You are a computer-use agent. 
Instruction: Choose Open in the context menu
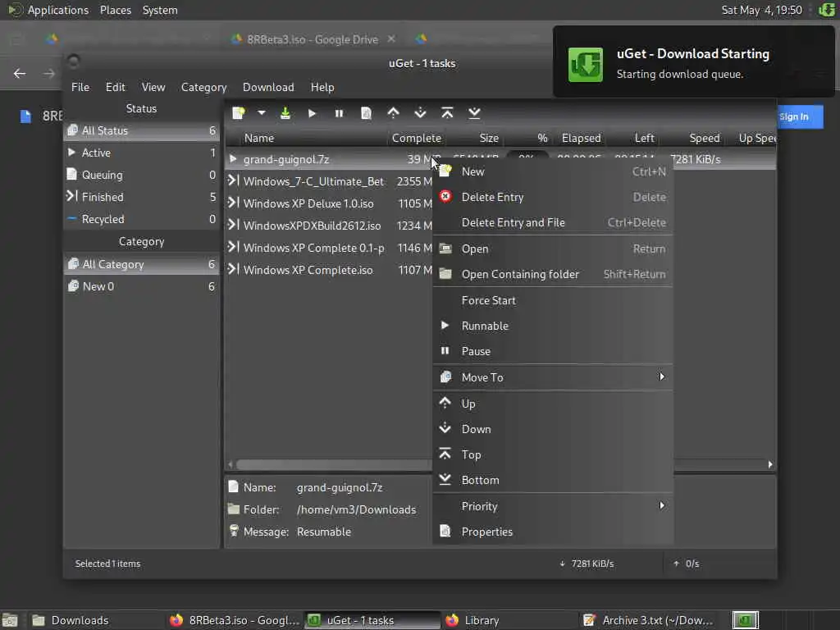click(552, 249)
